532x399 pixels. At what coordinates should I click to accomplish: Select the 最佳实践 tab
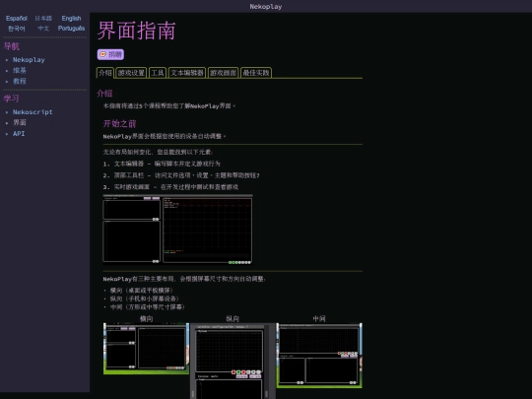point(256,73)
